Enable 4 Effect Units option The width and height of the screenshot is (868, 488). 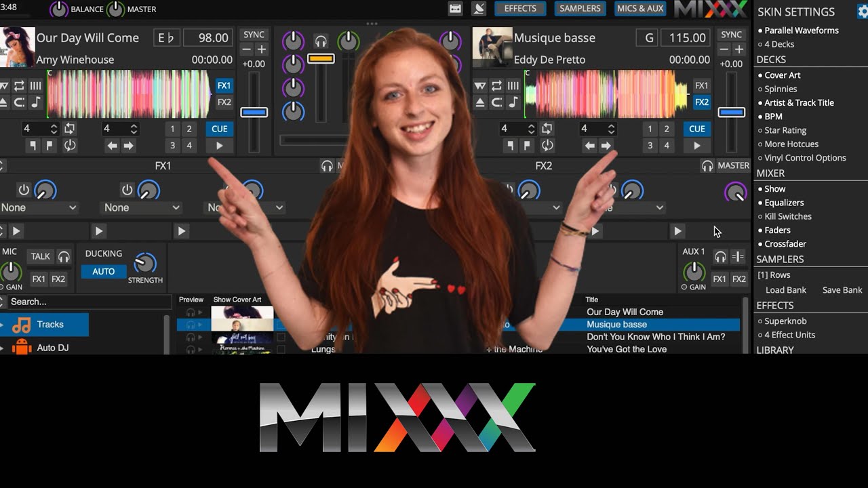(x=787, y=335)
